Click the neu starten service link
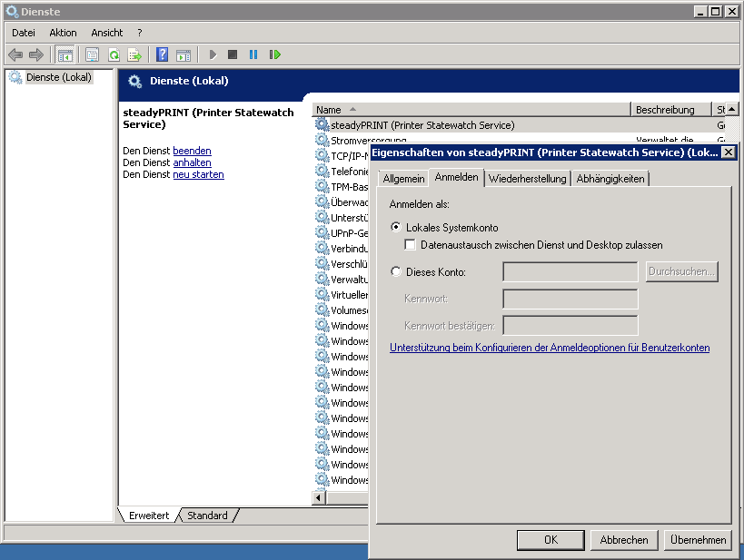The width and height of the screenshot is (744, 560). coord(198,174)
